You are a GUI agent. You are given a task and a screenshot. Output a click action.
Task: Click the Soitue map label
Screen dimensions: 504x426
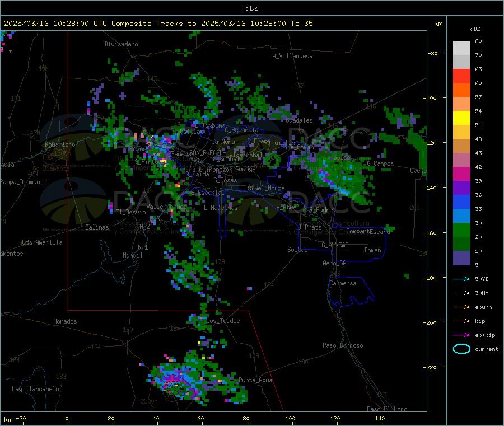click(x=297, y=250)
